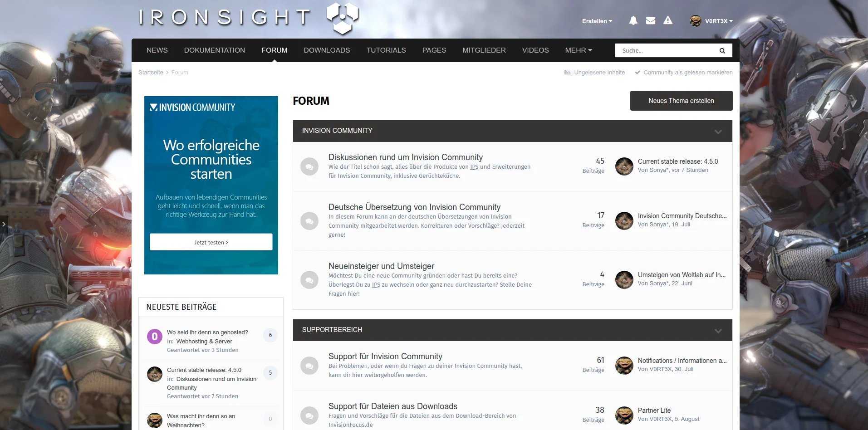
Task: Click forum icon beside Diskussionen rund um Invision
Action: point(309,166)
